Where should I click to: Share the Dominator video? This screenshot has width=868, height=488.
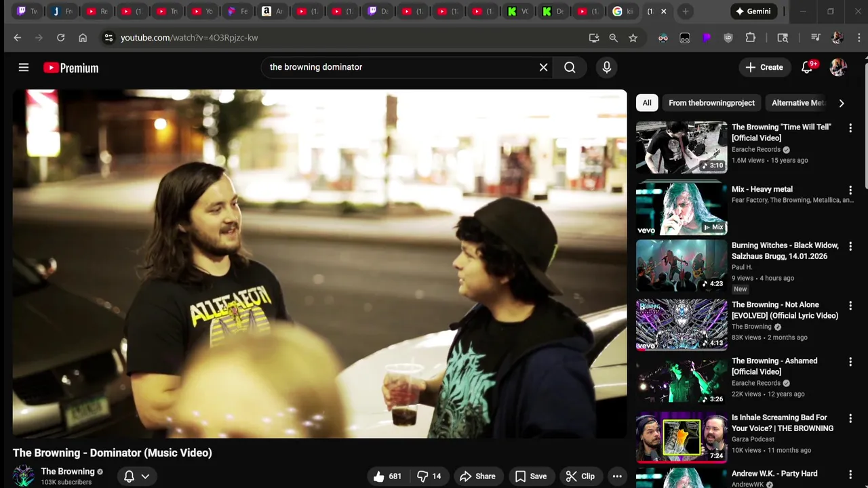(x=477, y=476)
